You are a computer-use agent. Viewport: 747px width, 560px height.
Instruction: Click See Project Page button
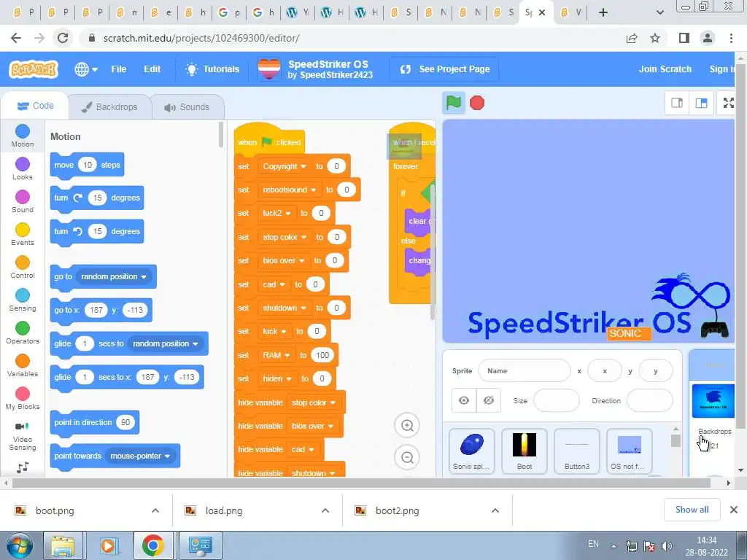click(444, 69)
